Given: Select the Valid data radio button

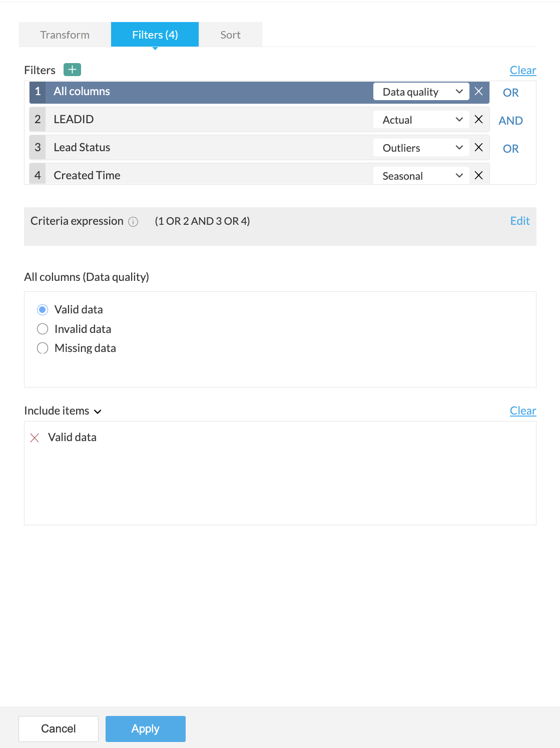Looking at the screenshot, I should [x=43, y=310].
